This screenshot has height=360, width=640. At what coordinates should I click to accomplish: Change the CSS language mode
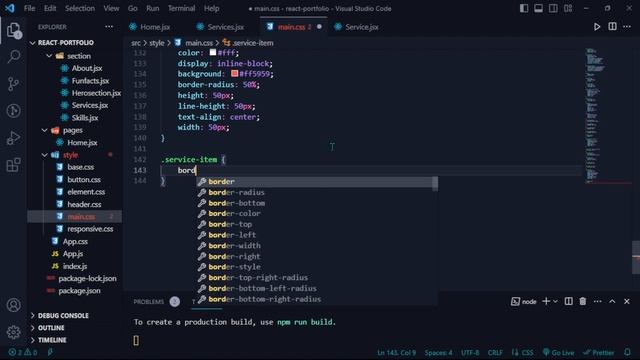pos(527,353)
